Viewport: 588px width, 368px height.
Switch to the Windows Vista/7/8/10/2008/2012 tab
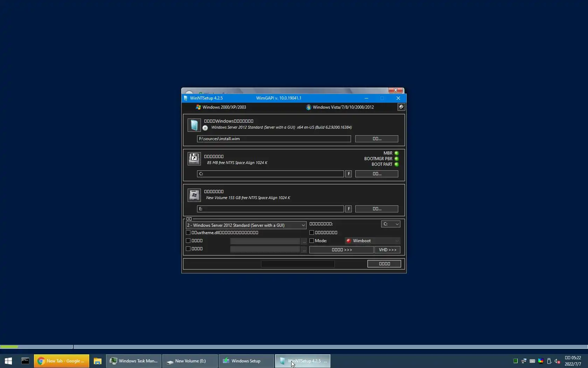[340, 107]
